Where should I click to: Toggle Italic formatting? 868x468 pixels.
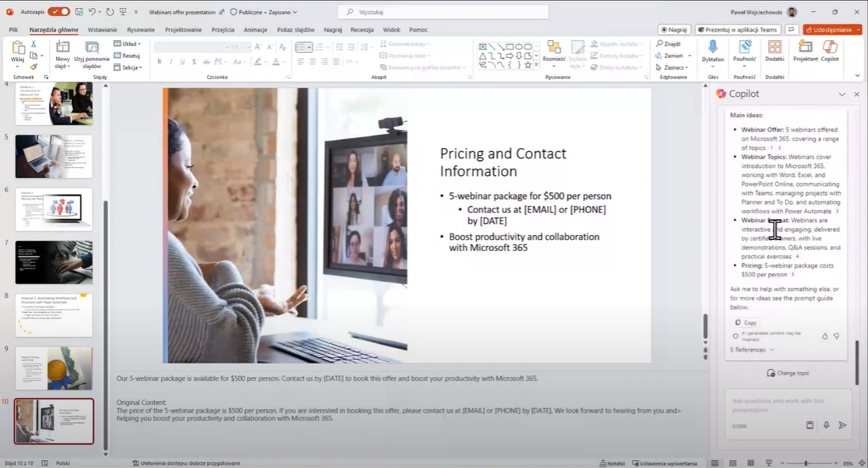pos(171,62)
